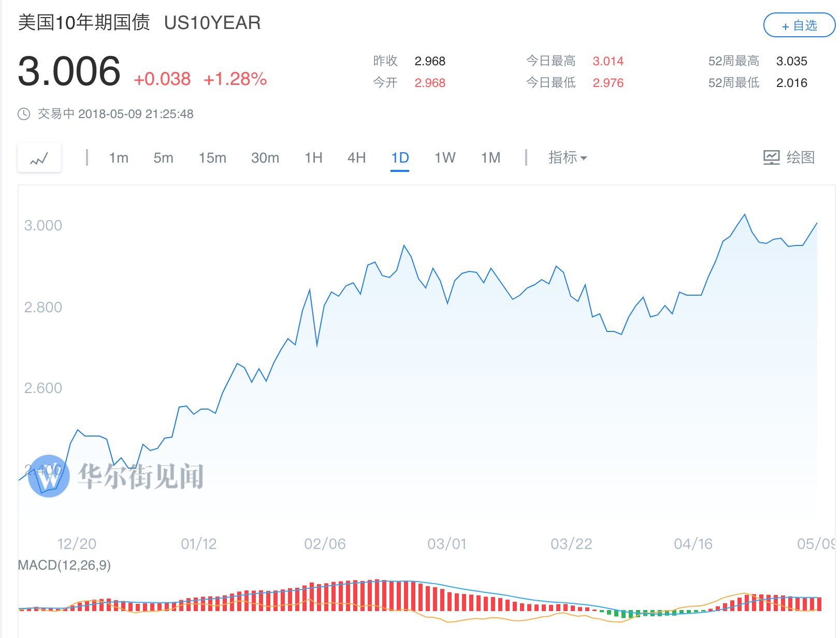
Task: Select the 1M monthly timeframe
Action: click(x=490, y=157)
